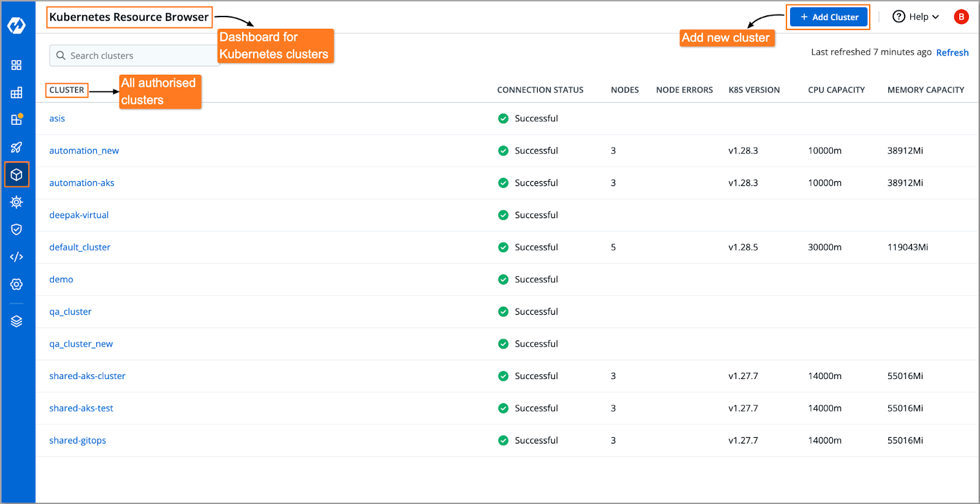The height and width of the screenshot is (504, 980).
Task: Click the K8S VERSION column header
Action: (x=754, y=90)
